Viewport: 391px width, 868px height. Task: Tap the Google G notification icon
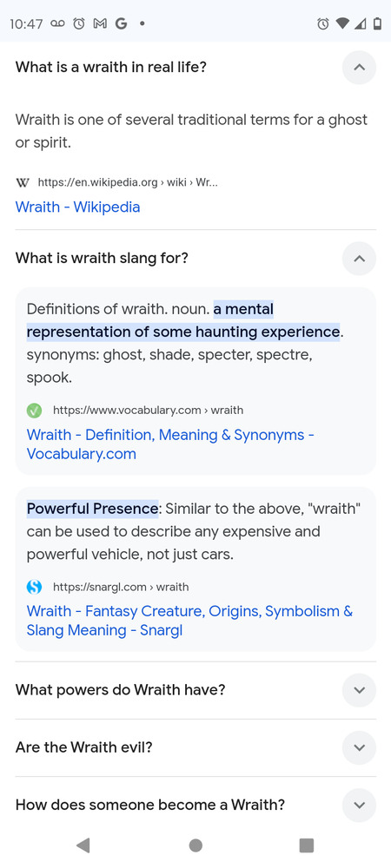click(121, 23)
